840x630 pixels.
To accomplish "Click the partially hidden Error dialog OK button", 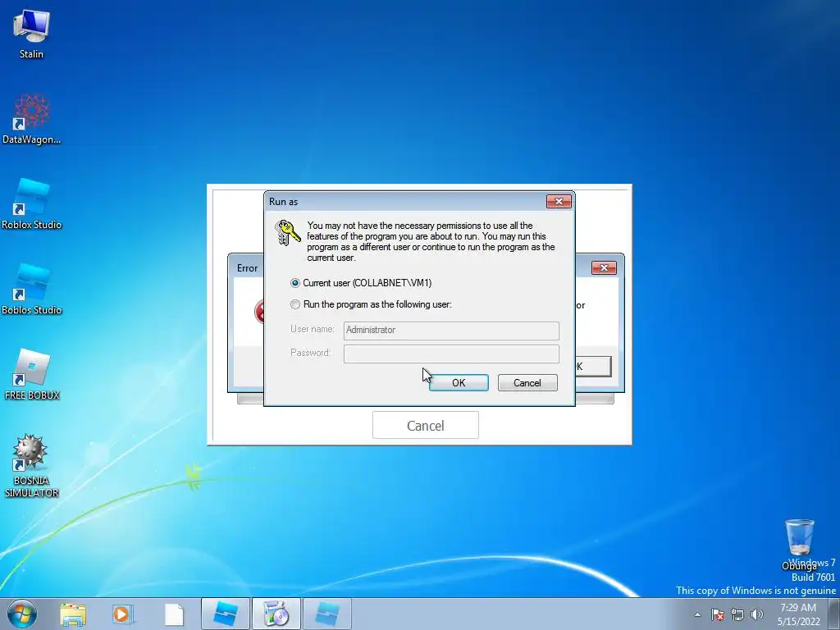I will click(594, 367).
